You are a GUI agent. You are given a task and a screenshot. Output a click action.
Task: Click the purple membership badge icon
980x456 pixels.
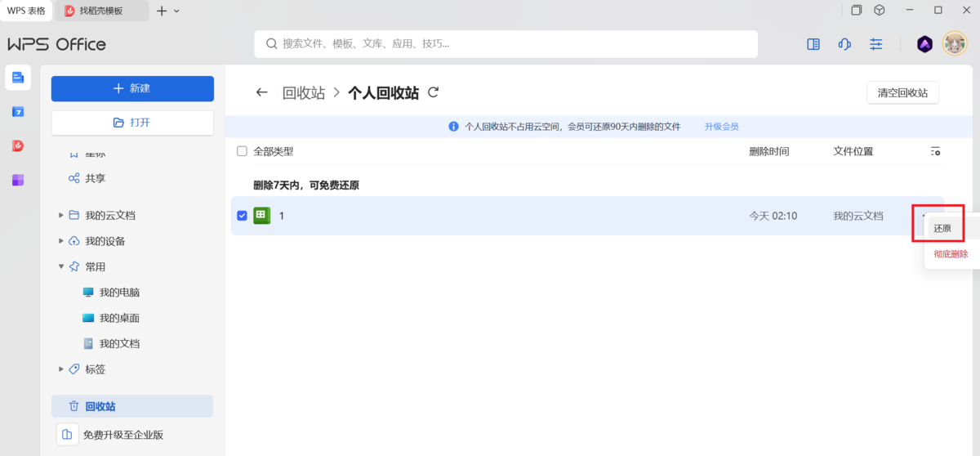924,44
